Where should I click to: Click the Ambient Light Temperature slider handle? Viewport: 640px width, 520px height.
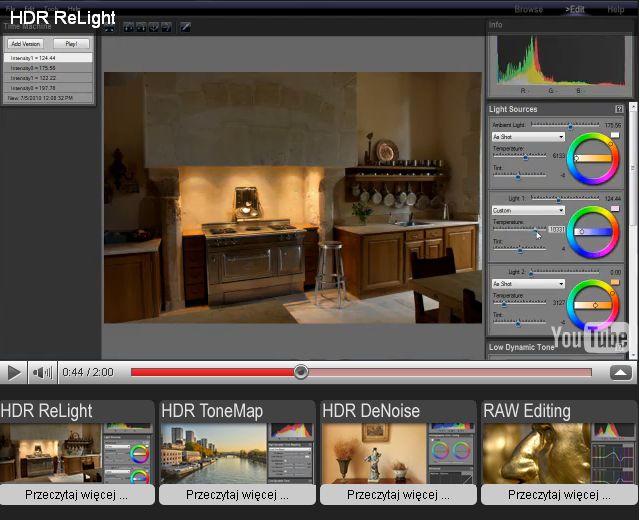(526, 157)
